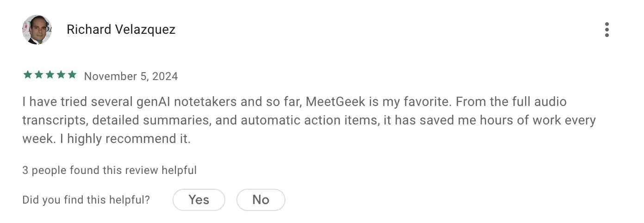Click "3 people found this review helpful"

[109, 170]
